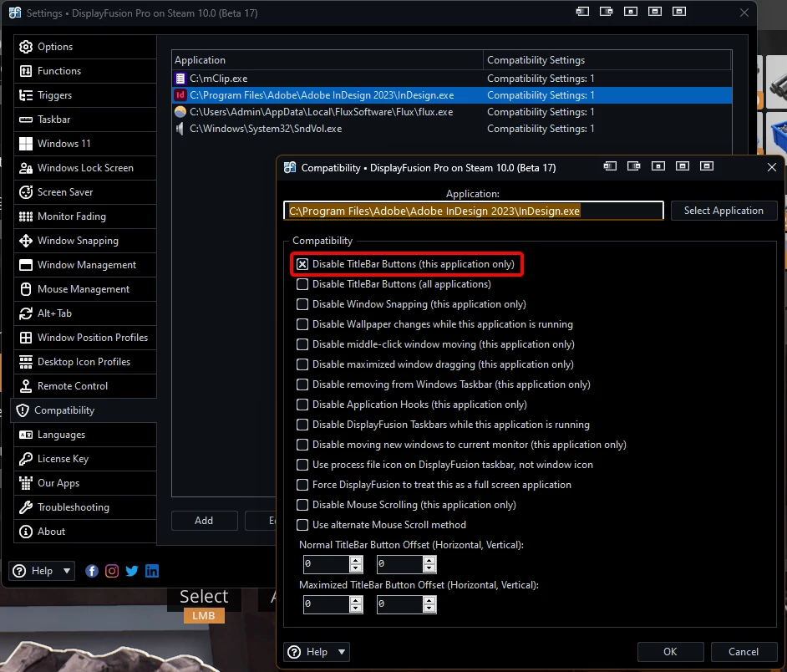Open the Instagram link icon
The height and width of the screenshot is (672, 787).
pyautogui.click(x=112, y=571)
